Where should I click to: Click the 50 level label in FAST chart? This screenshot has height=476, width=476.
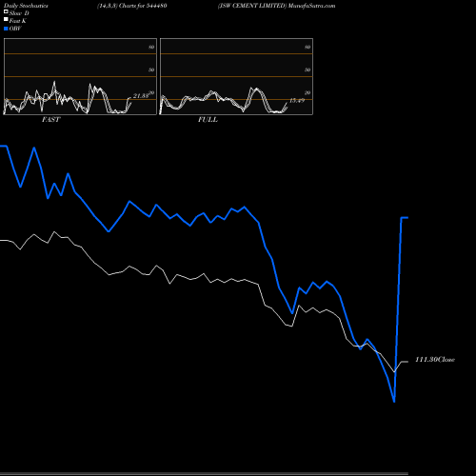pyautogui.click(x=151, y=69)
